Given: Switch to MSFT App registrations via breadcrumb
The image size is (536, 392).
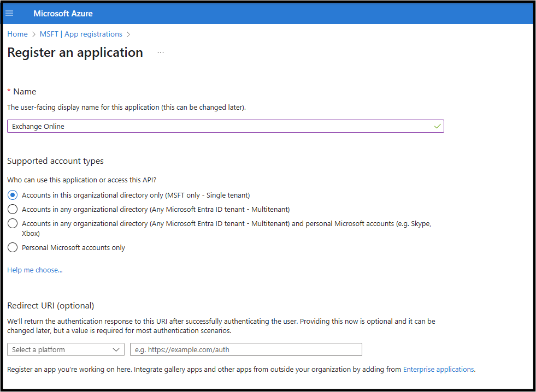Looking at the screenshot, I should click(81, 34).
